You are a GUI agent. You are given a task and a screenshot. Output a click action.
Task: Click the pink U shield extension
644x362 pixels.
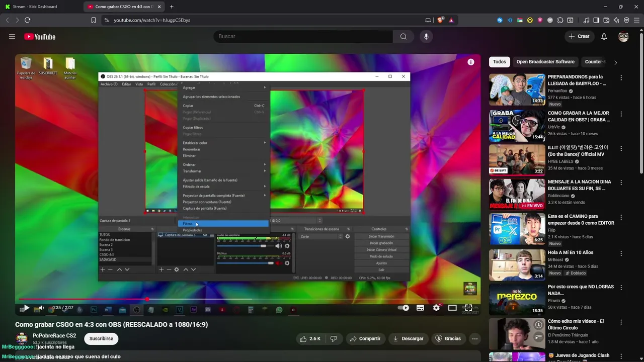pos(540,20)
